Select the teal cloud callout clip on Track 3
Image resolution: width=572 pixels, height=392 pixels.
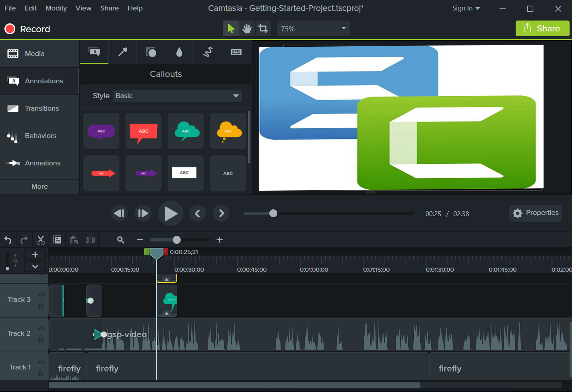[x=167, y=301]
